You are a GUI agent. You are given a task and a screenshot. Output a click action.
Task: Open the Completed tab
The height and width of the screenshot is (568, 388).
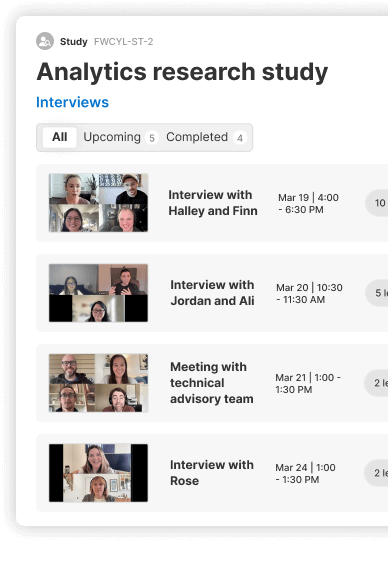click(x=197, y=137)
